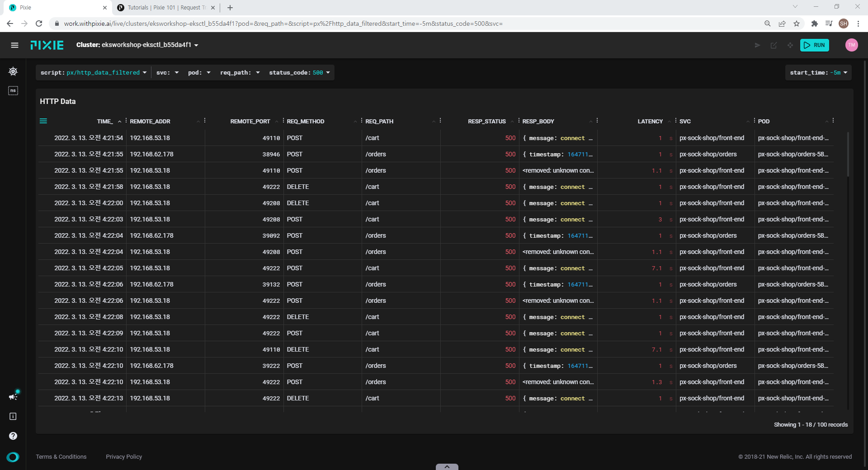Click remote port 38946 cell
The height and width of the screenshot is (470, 868).
(271, 154)
